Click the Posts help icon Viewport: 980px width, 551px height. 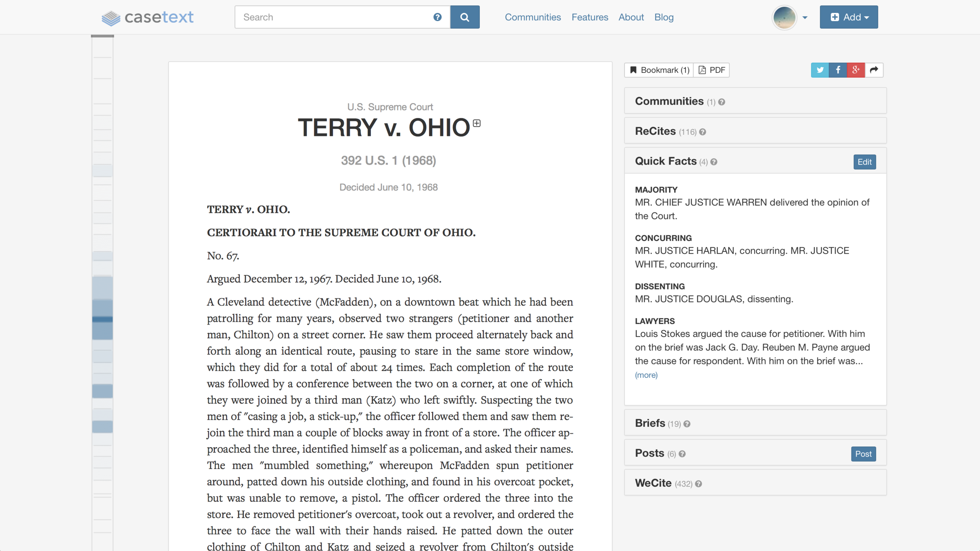point(682,454)
